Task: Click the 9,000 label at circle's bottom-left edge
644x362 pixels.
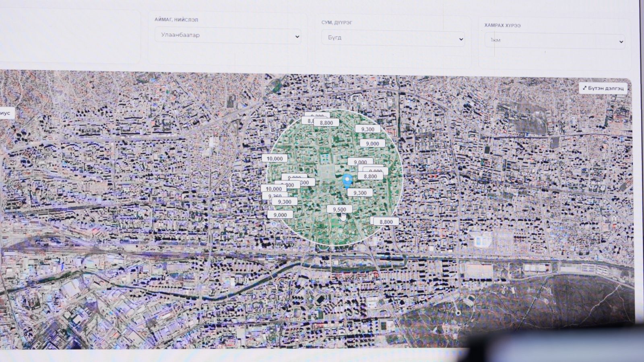Action: tap(280, 215)
